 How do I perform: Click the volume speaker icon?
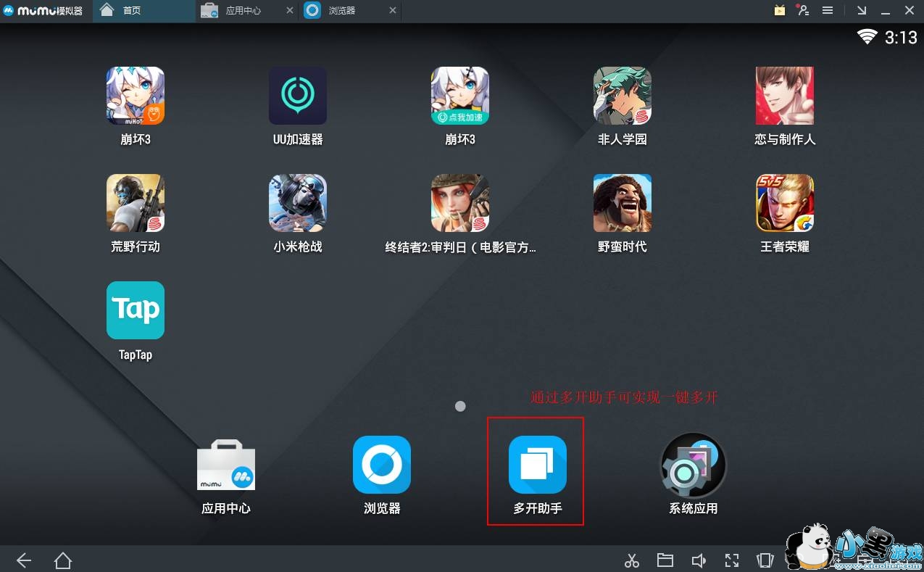coord(699,560)
